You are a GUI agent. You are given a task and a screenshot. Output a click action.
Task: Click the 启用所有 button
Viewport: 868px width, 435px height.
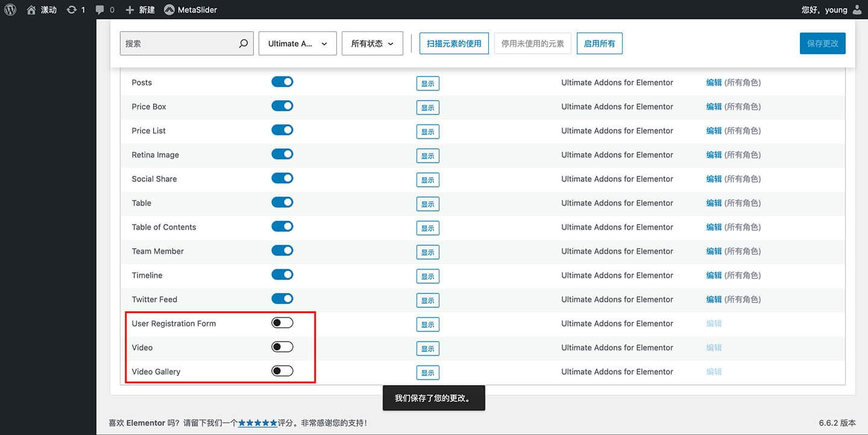pyautogui.click(x=600, y=43)
